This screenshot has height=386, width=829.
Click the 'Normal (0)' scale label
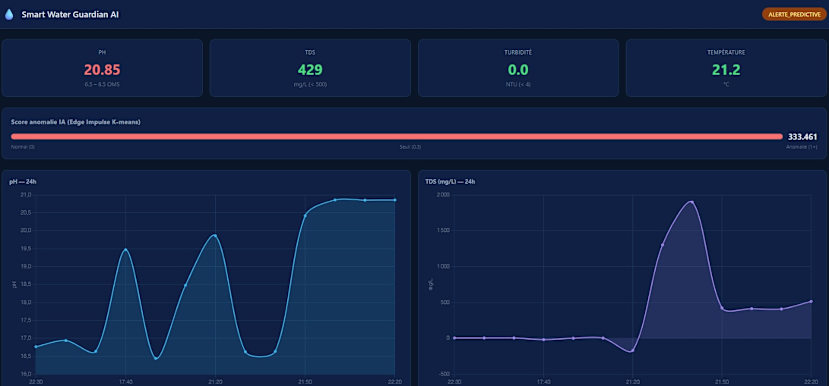[22, 147]
